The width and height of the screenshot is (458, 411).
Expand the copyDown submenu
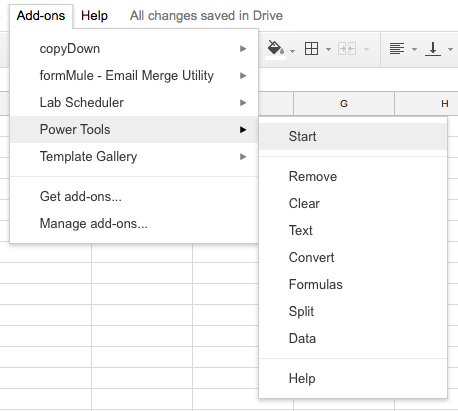(x=134, y=49)
